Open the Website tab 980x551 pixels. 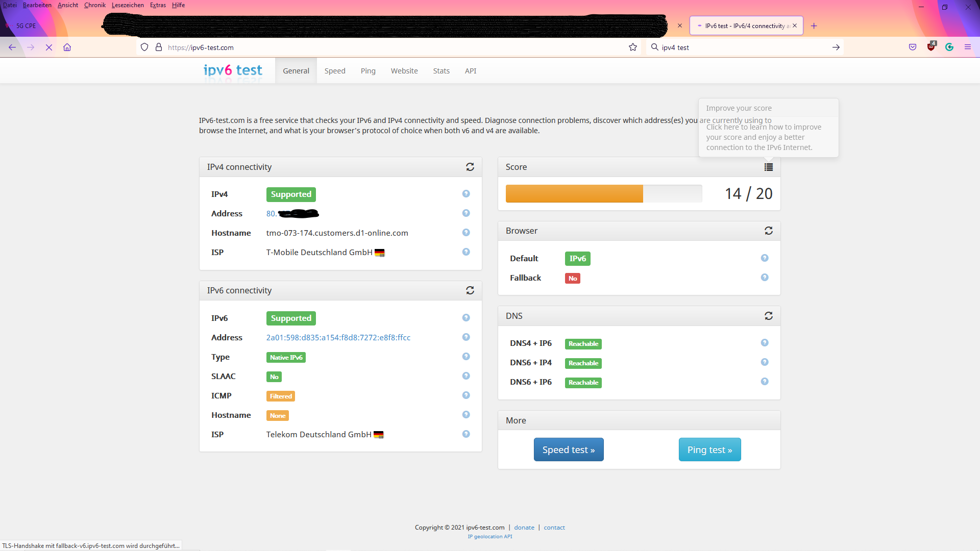(404, 71)
